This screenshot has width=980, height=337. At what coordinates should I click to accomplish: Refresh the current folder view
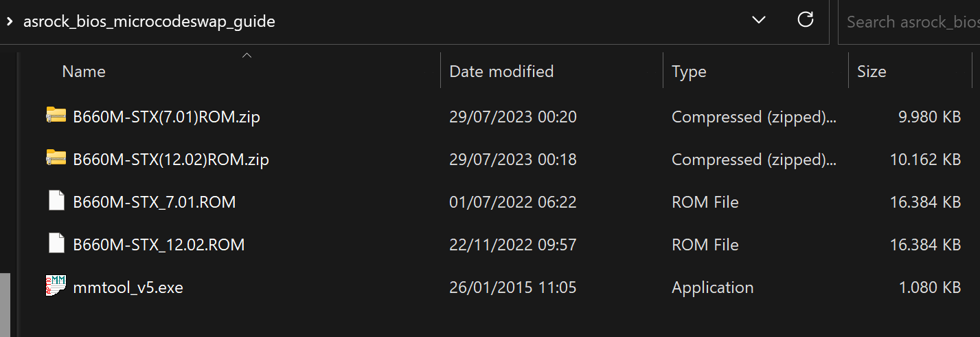tap(806, 20)
